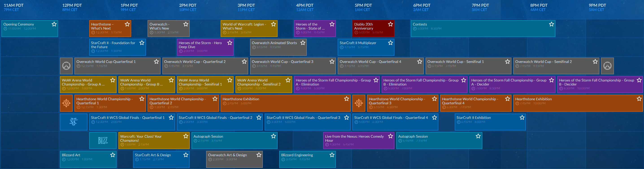Toggle favorite star on Contests event

pos(551,24)
